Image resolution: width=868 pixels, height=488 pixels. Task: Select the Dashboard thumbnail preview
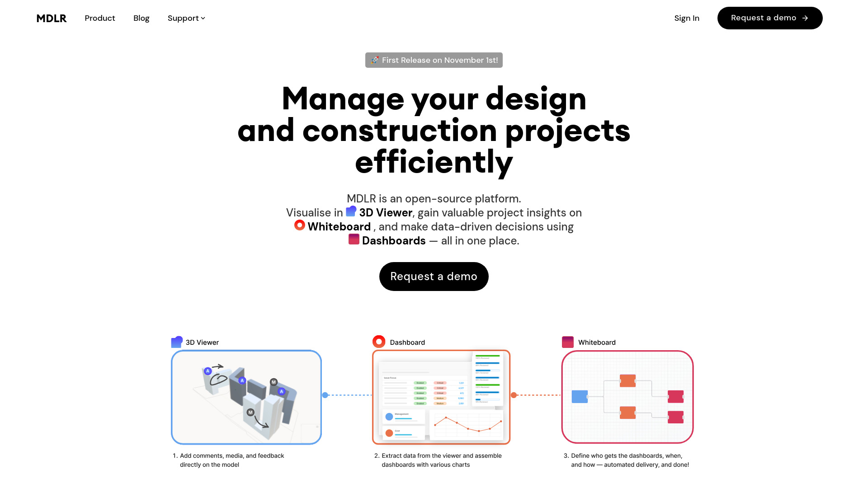(x=441, y=397)
